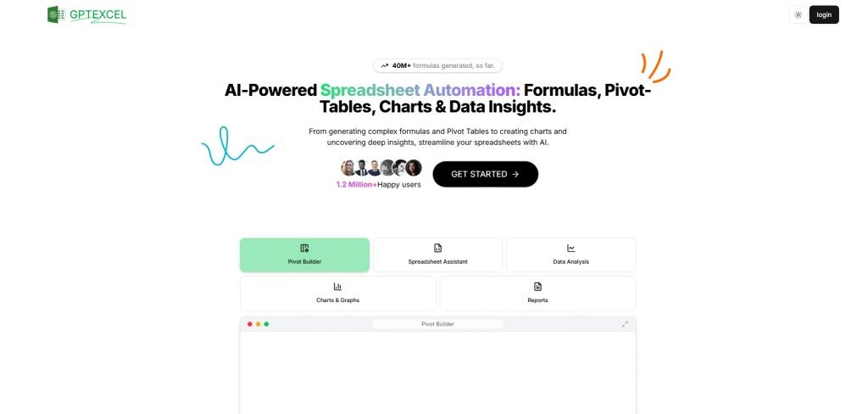The image size is (868, 414).
Task: Open the Spreadsheet Assistant sheet icon
Action: pyautogui.click(x=437, y=248)
